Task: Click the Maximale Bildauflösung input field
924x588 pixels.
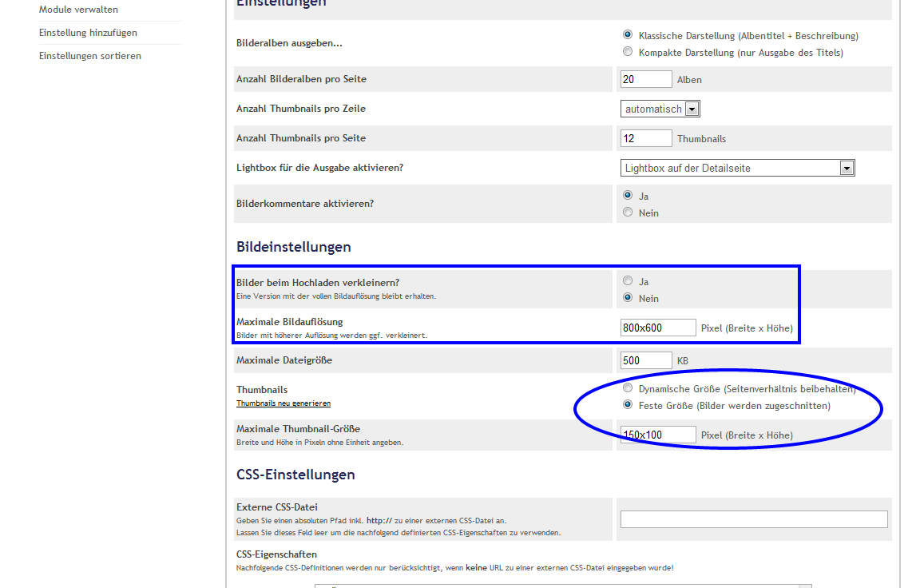Action: point(657,328)
